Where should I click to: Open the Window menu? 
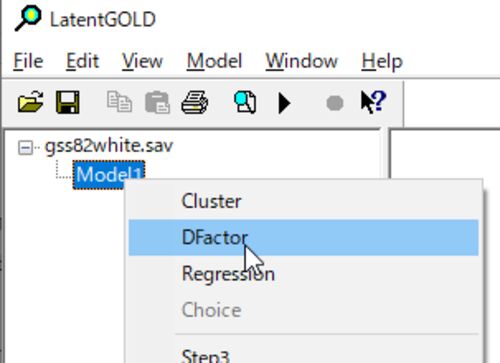click(x=302, y=61)
